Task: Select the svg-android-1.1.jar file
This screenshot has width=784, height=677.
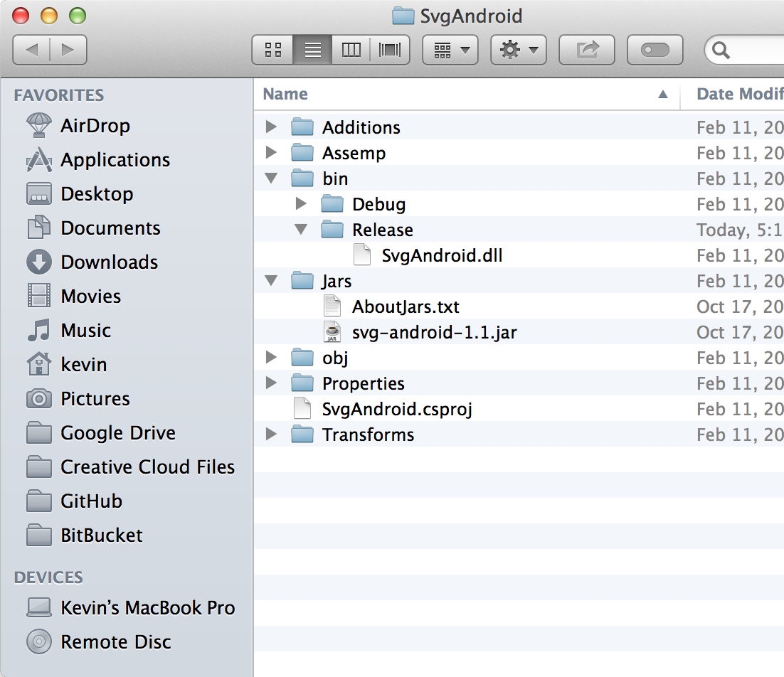Action: tap(434, 332)
